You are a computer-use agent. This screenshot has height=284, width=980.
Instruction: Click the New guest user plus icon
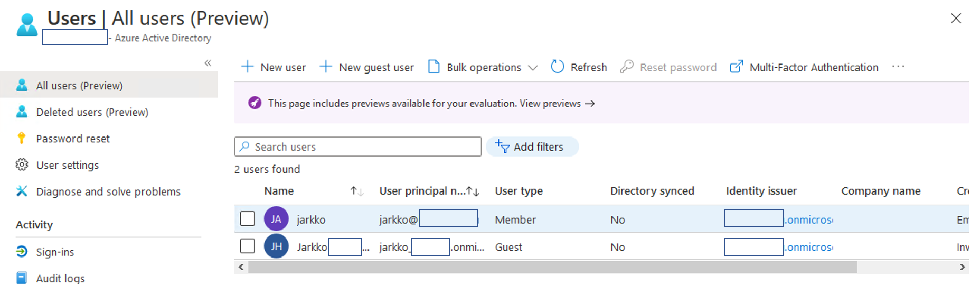pos(326,67)
